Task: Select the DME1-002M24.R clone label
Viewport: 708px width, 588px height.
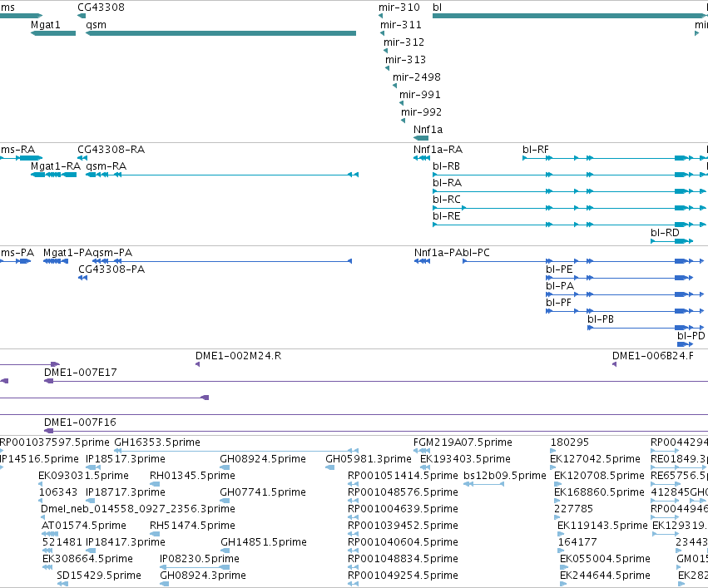Action: pos(239,356)
